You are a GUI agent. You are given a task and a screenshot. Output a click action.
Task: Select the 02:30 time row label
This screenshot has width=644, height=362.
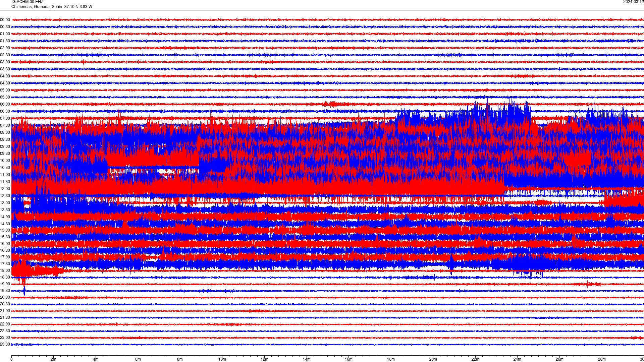coord(5,55)
